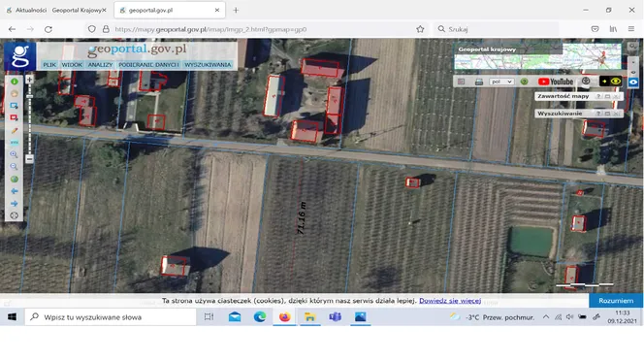
Task: Activate the ruler measure tool
Action: click(x=14, y=143)
